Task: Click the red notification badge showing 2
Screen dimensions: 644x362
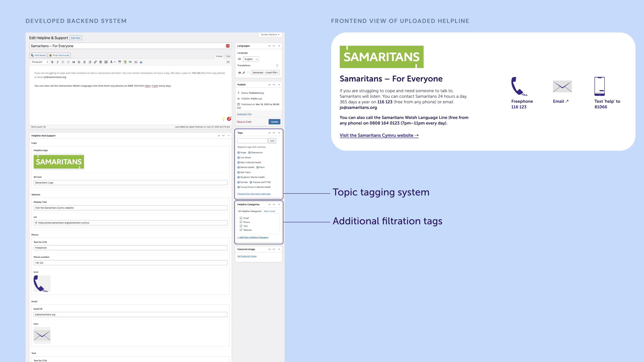Action: 229,119
